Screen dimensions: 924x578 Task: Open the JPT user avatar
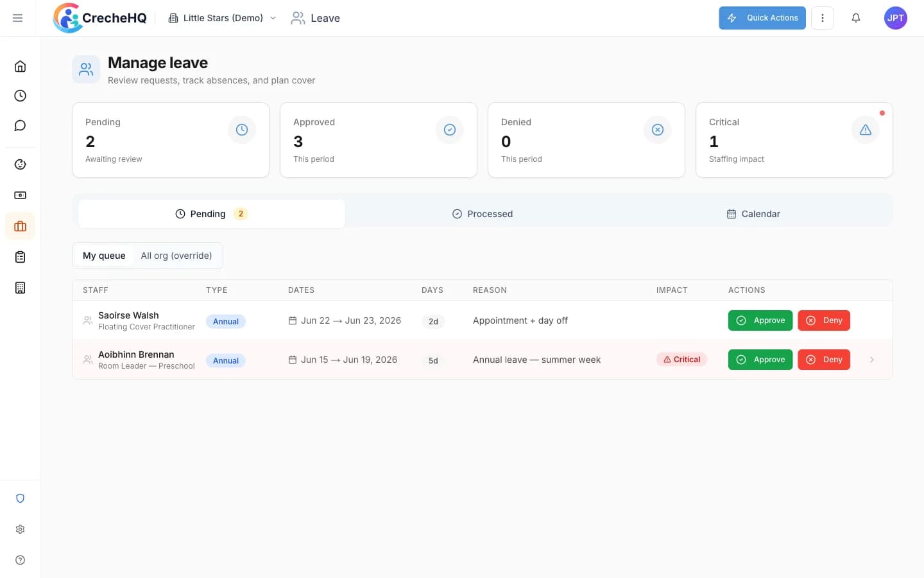[x=896, y=18]
